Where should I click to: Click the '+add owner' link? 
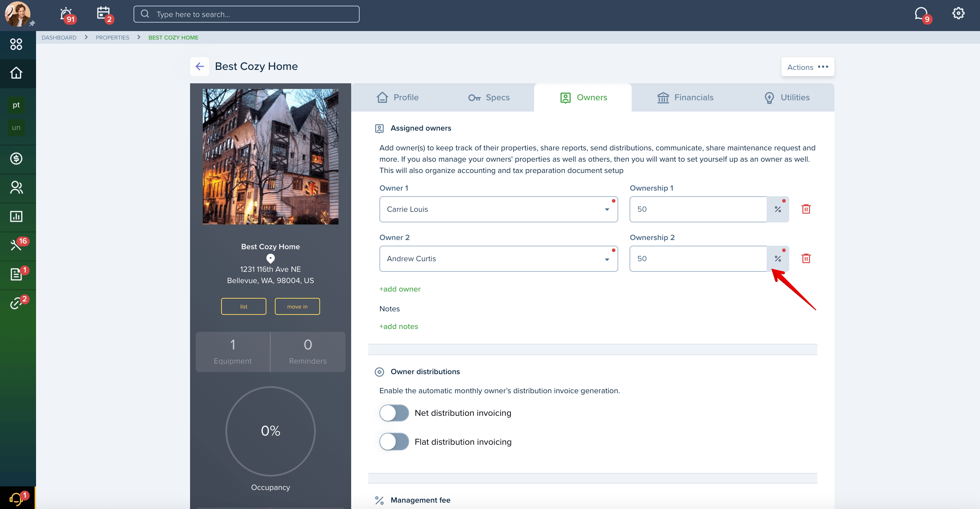[400, 289]
